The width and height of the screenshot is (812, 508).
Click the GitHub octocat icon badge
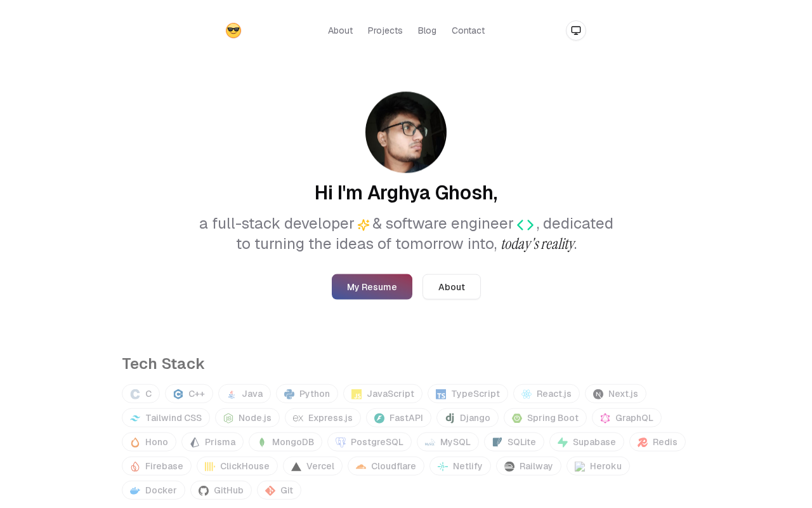point(221,490)
